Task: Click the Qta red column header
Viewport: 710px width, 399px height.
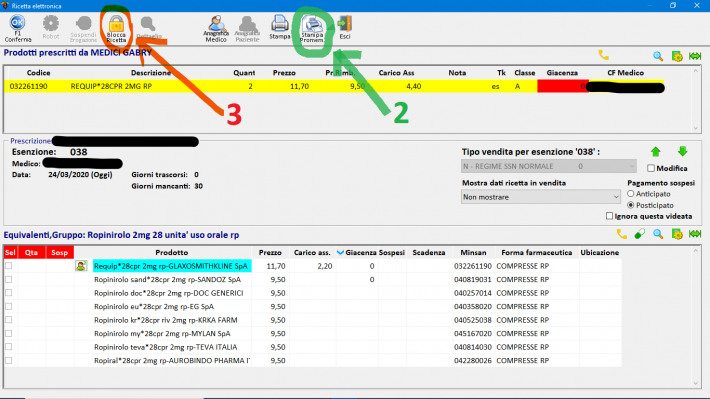Action: click(x=31, y=252)
